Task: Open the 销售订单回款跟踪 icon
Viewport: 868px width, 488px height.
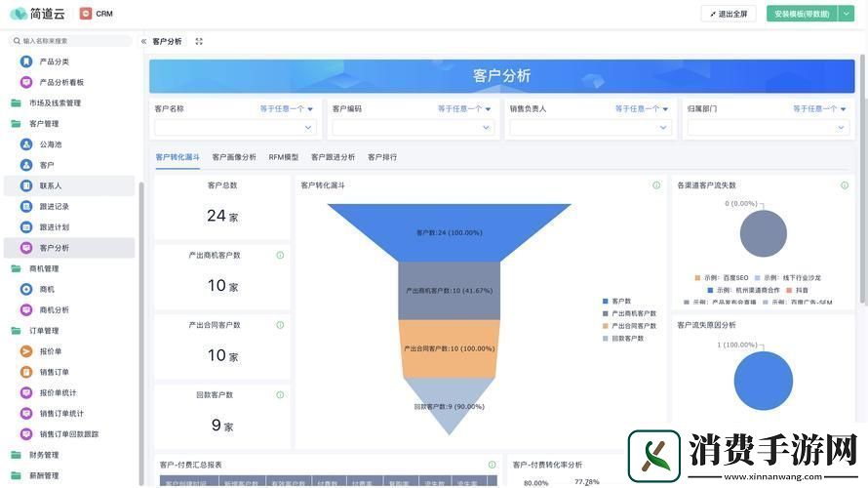Action: (26, 433)
